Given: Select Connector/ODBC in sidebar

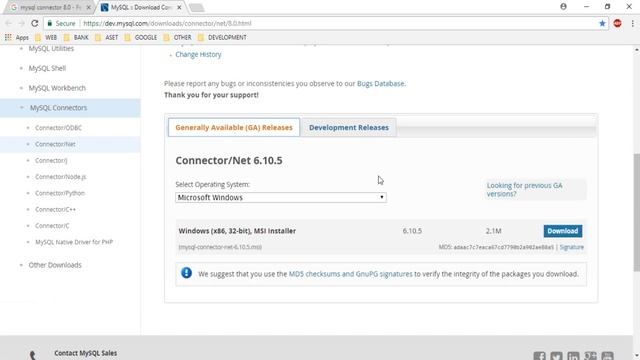Looking at the screenshot, I should click(x=58, y=128).
